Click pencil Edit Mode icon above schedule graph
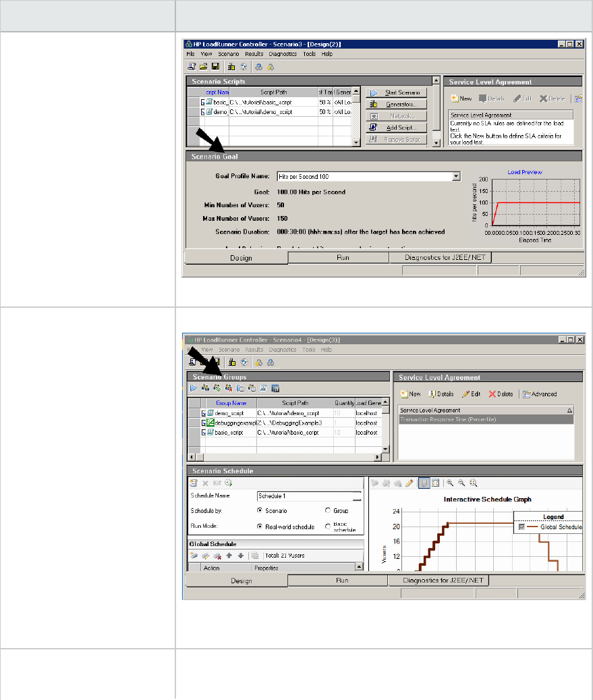 point(410,483)
